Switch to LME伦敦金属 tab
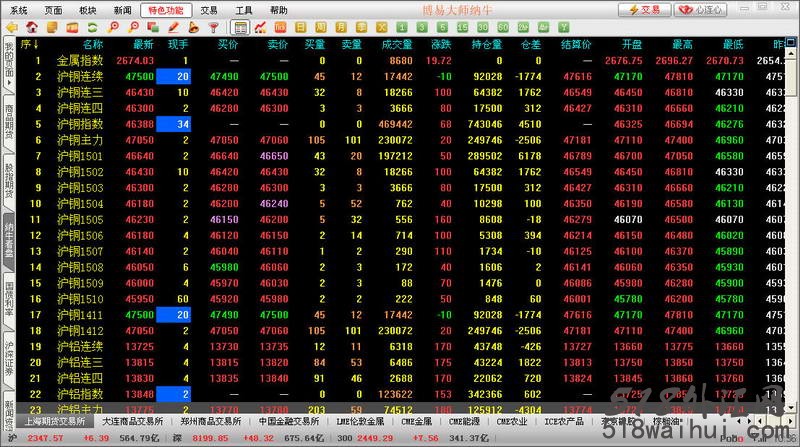 point(360,421)
